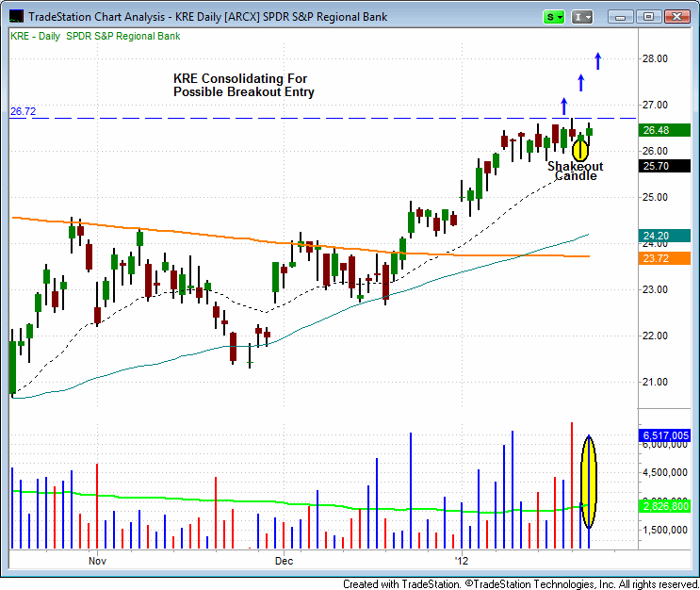Click the '12 year label on the date axis
This screenshot has height=590, width=700.
(x=462, y=561)
